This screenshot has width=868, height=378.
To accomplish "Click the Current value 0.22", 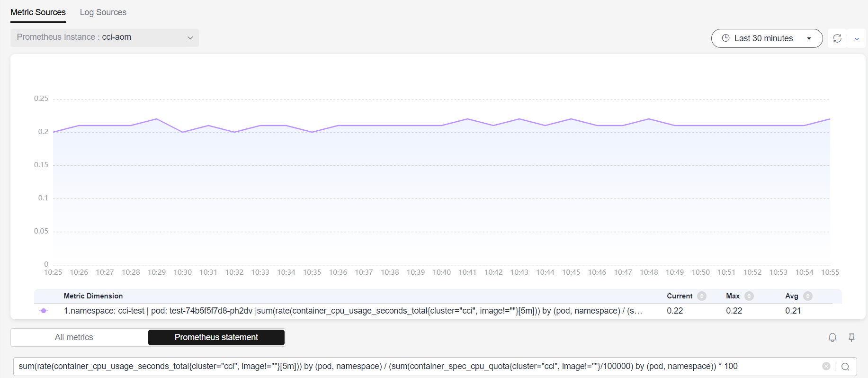I will 675,311.
